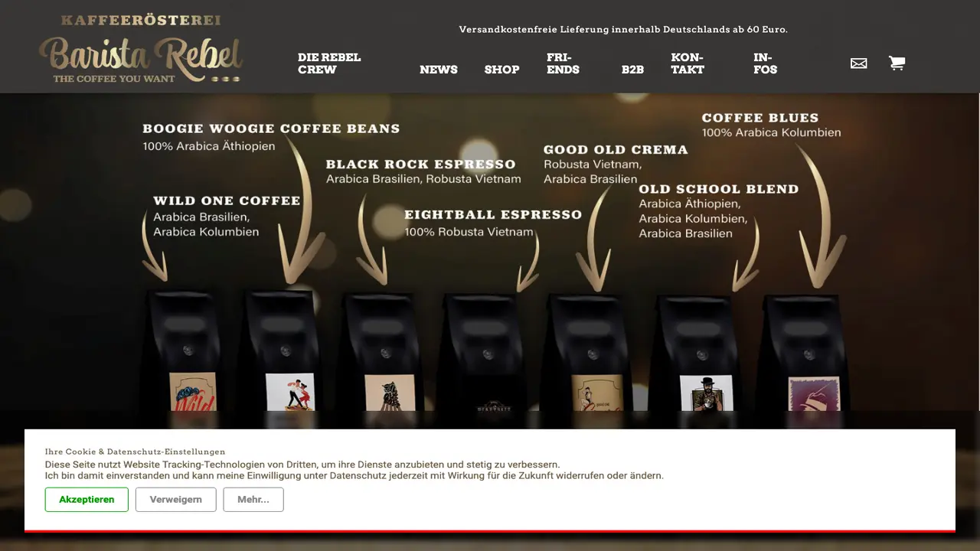Click the Versandkostenfreie Lieferung notice text
980x551 pixels.
tap(623, 29)
